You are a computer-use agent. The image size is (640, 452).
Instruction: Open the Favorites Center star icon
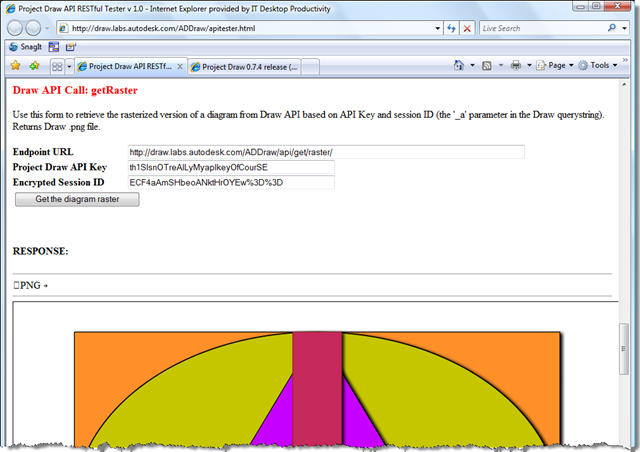[15, 66]
